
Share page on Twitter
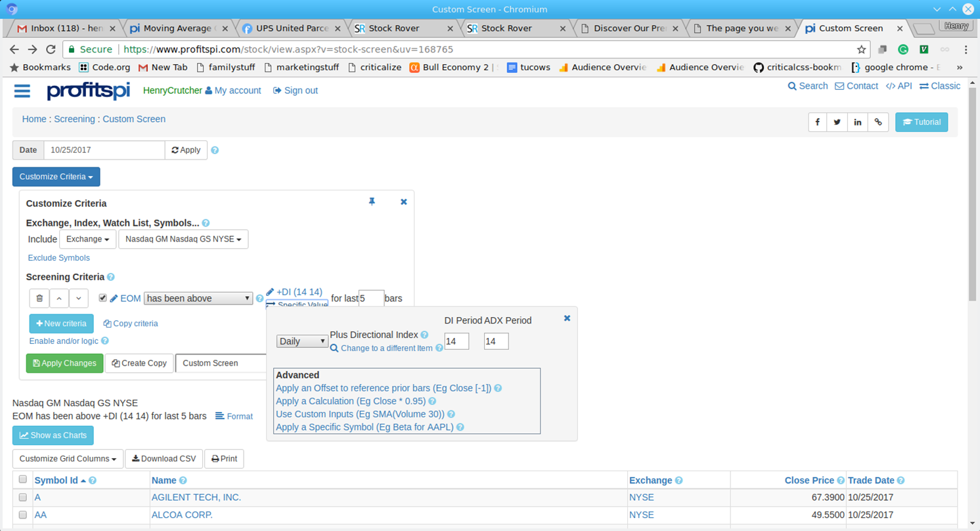837,122
